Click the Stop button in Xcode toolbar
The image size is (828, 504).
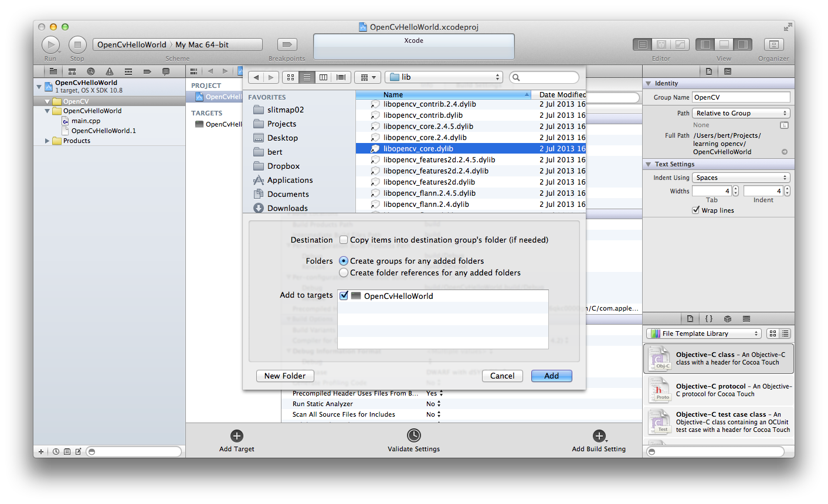tap(77, 45)
